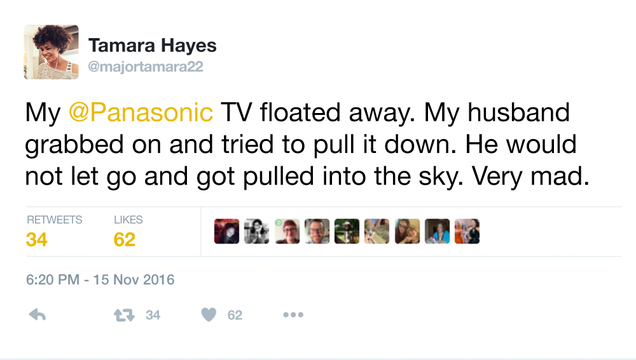
Task: Open the bearded man with glasses avatar
Action: [317, 231]
